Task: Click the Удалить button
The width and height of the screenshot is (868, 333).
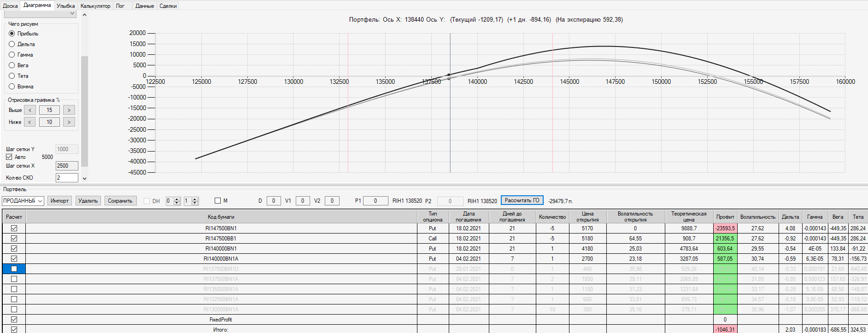Action: click(x=88, y=201)
